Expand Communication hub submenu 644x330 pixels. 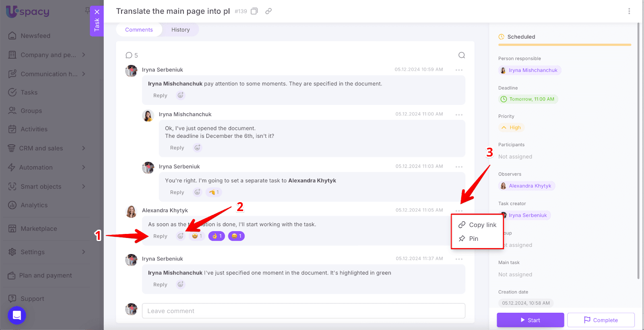tap(84, 74)
